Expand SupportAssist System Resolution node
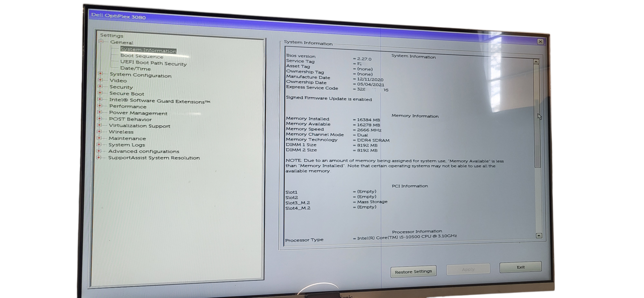This screenshot has height=298, width=644. (x=99, y=157)
